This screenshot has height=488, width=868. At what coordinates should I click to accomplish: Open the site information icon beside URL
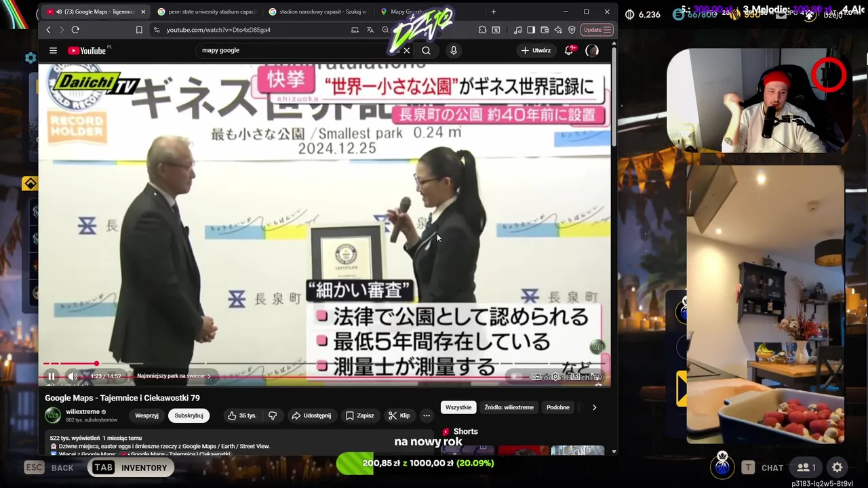(157, 30)
